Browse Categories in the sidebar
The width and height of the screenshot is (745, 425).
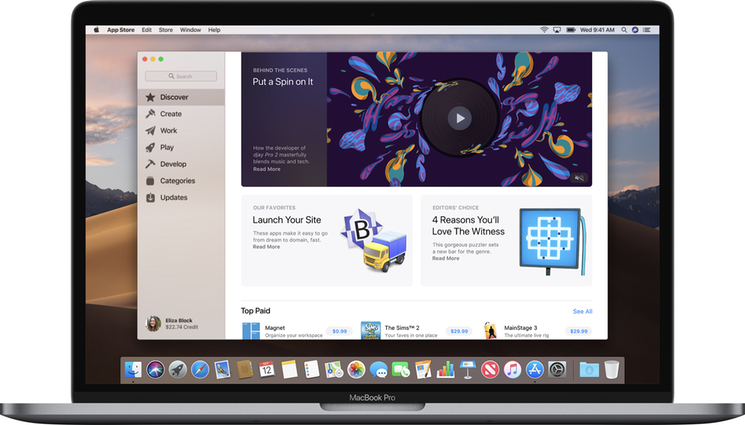coord(176,181)
